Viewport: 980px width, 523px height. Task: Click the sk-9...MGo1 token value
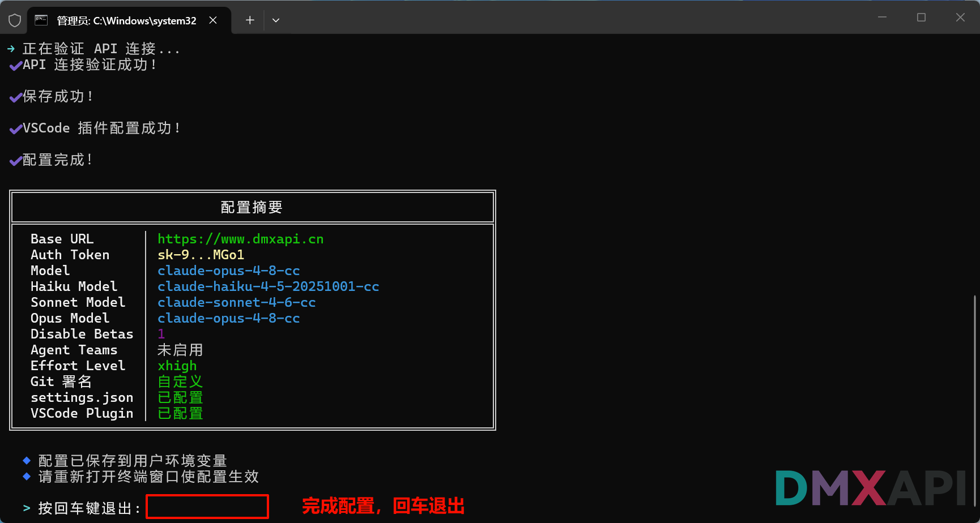[201, 255]
